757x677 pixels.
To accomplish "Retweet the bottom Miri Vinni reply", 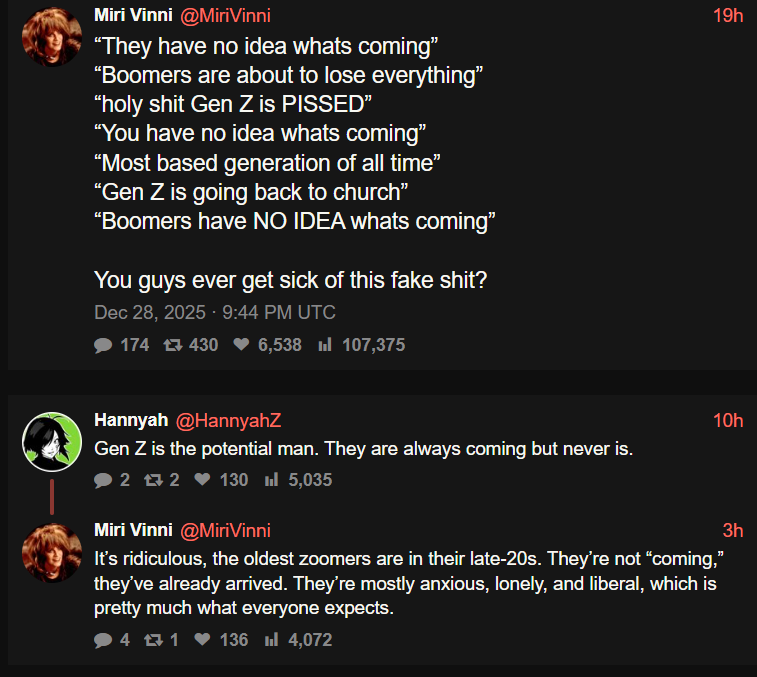I will (152, 639).
